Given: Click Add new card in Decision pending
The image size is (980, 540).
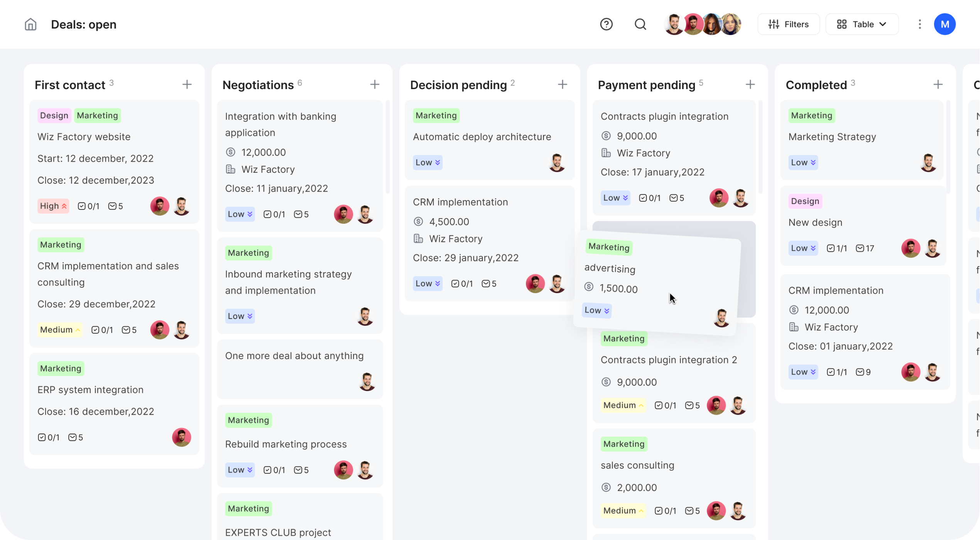Looking at the screenshot, I should tap(562, 84).
